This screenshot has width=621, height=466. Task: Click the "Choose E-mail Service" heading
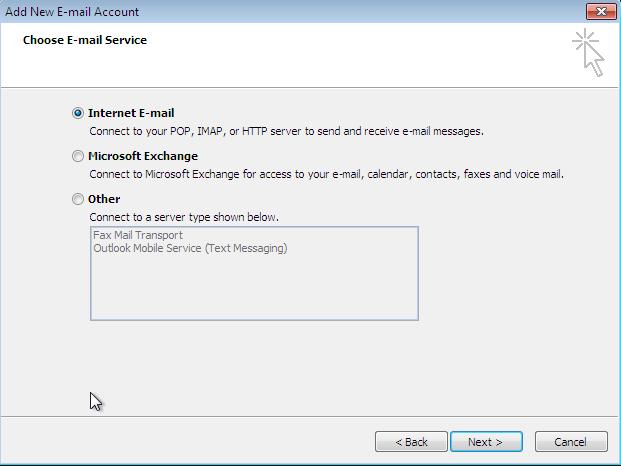(x=85, y=40)
